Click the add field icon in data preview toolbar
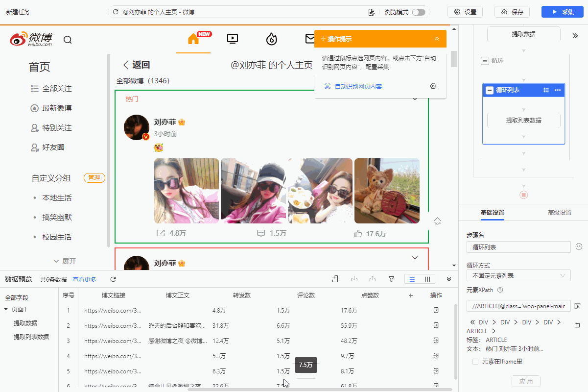This screenshot has height=392, width=588. coord(335,279)
